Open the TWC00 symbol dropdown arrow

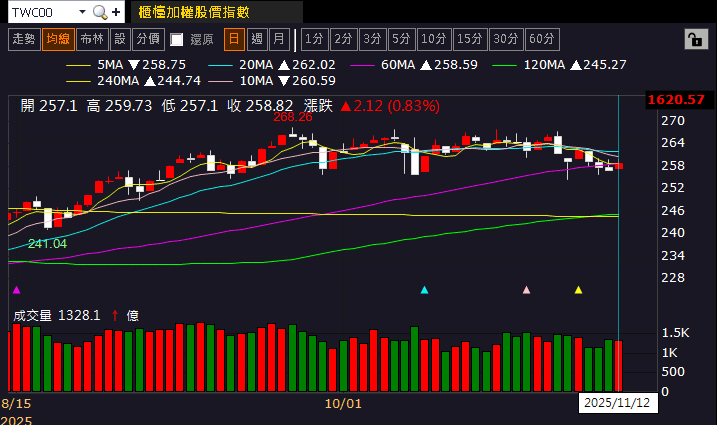(x=82, y=12)
